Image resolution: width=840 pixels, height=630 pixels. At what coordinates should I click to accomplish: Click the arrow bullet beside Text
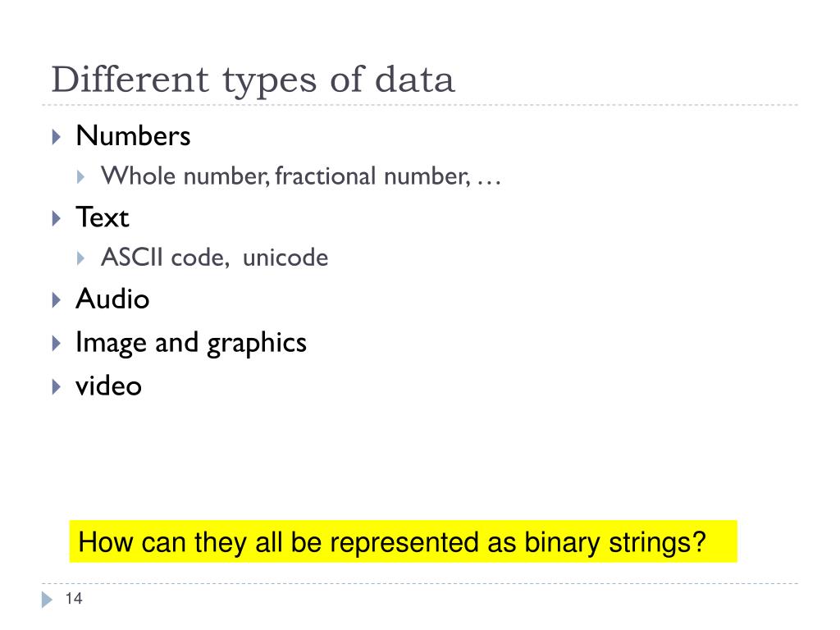pyautogui.click(x=57, y=218)
